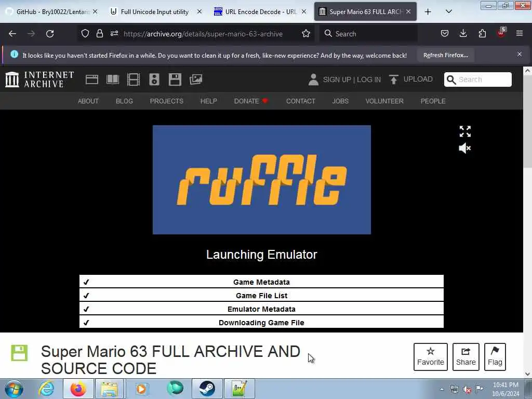The width and height of the screenshot is (532, 399).
Task: Click the user avatar icon
Action: [x=313, y=79]
